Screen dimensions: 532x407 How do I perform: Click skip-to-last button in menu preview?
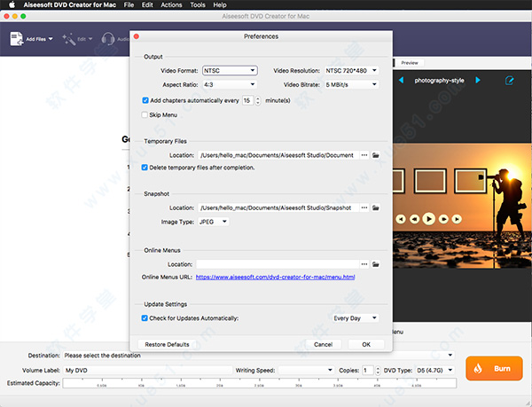pyautogui.click(x=457, y=219)
